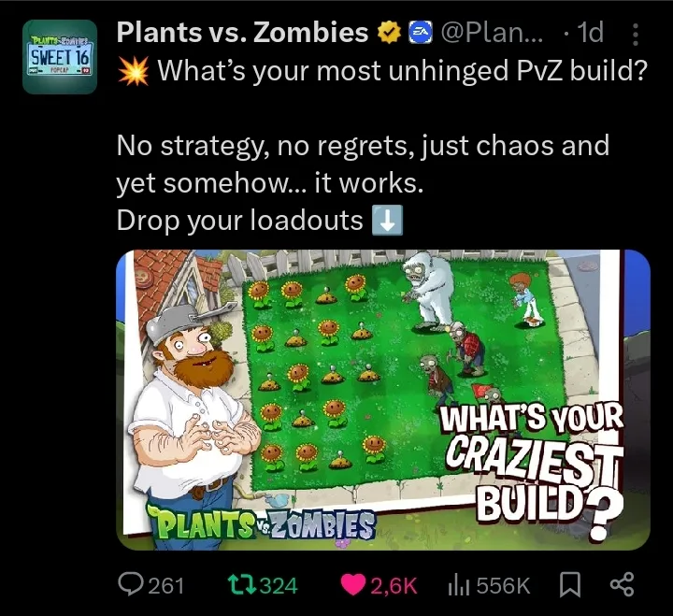The height and width of the screenshot is (616, 673).
Task: Tap the 556K views count
Action: 503,586
